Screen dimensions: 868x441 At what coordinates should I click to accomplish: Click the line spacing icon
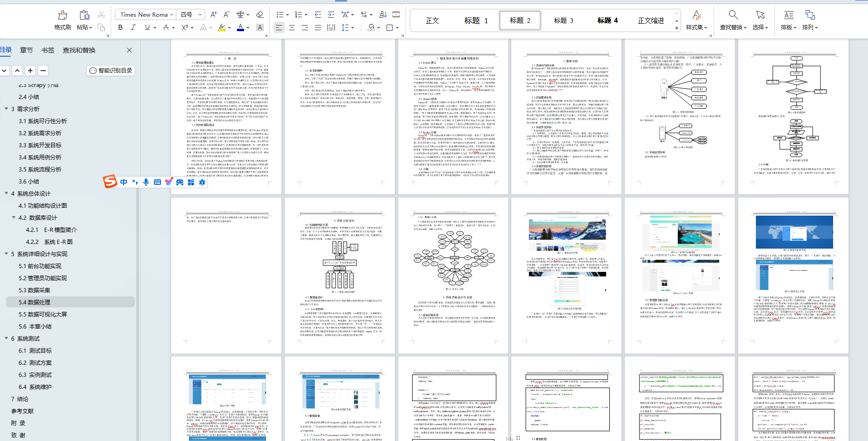pyautogui.click(x=345, y=27)
